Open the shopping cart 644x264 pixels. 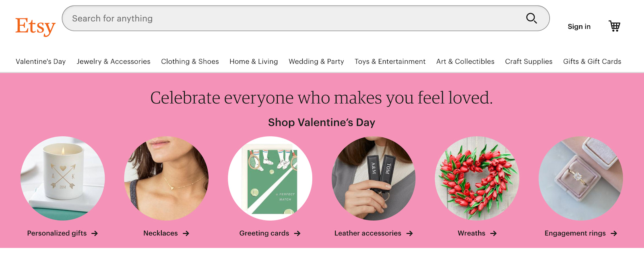[615, 26]
